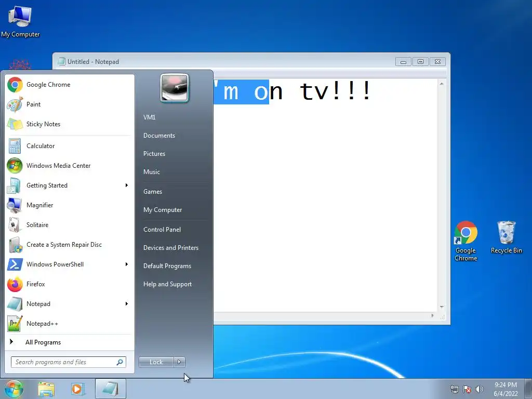
Task: Open Windows Explorer from the taskbar
Action: [46, 389]
